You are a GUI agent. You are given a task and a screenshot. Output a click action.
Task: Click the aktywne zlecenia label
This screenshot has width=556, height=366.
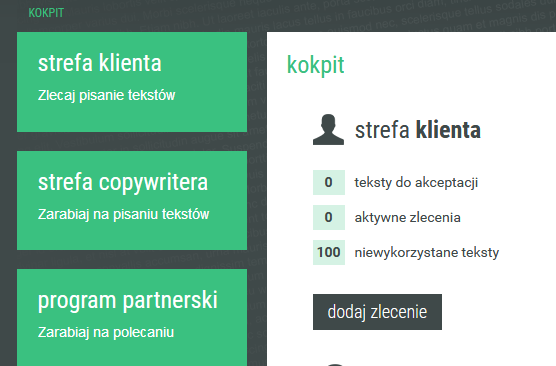(408, 217)
